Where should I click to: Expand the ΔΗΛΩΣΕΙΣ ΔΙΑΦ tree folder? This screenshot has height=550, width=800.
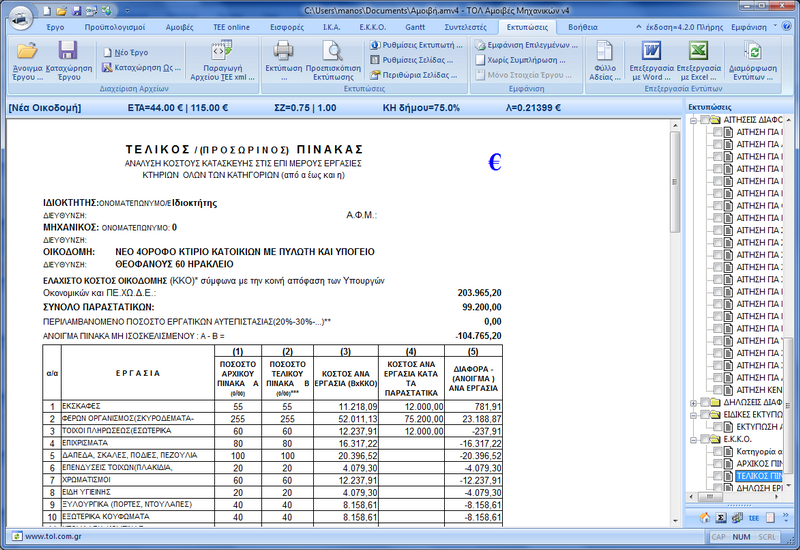click(x=693, y=401)
